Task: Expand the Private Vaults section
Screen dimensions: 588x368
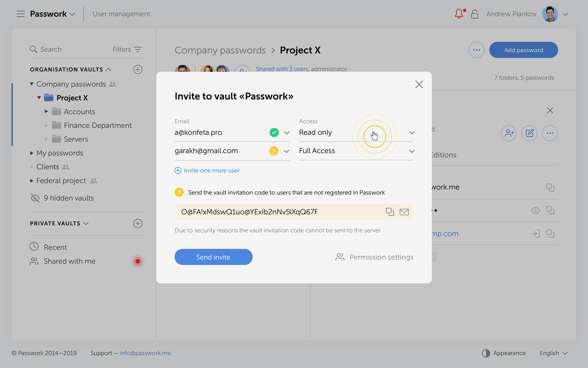Action: tap(86, 223)
